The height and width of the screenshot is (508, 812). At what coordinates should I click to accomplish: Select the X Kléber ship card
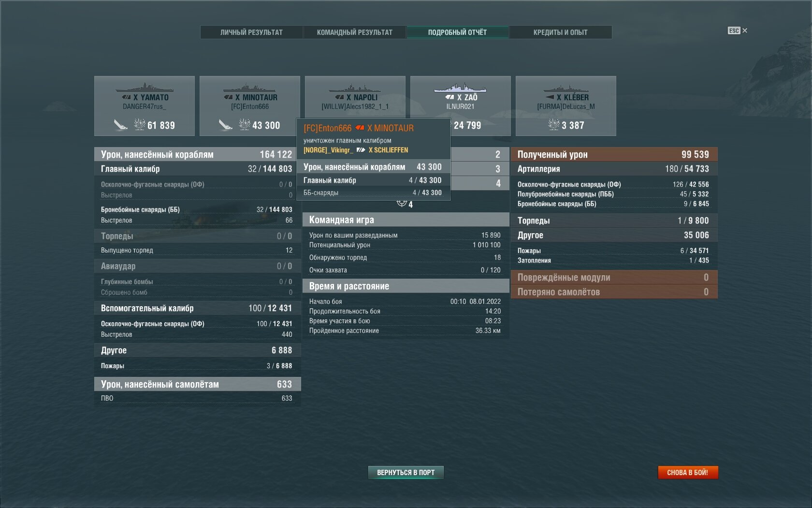[566, 106]
